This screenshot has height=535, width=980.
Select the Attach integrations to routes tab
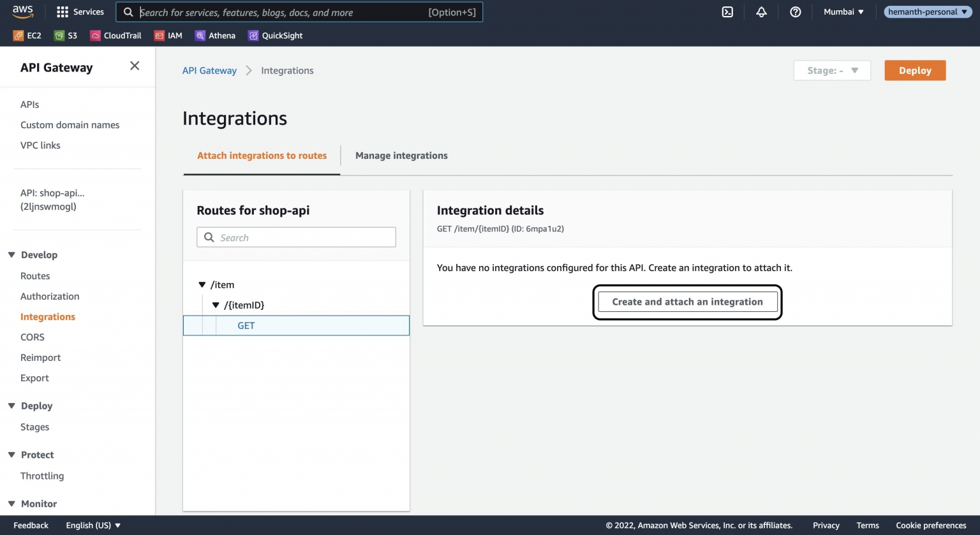[x=261, y=155]
